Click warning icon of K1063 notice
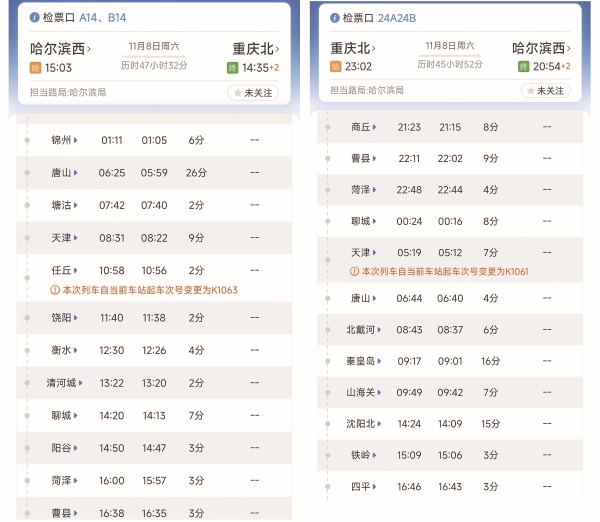The height and width of the screenshot is (522, 600). click(55, 290)
